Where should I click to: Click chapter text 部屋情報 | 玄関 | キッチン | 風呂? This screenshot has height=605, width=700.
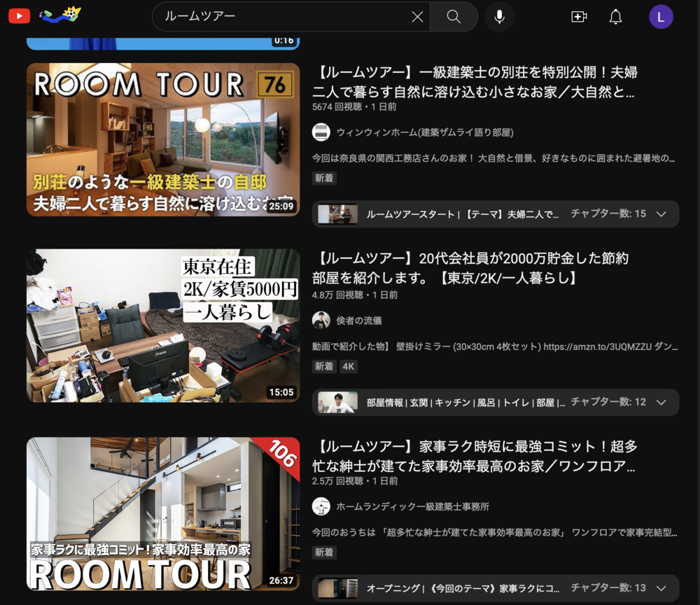pos(465,403)
